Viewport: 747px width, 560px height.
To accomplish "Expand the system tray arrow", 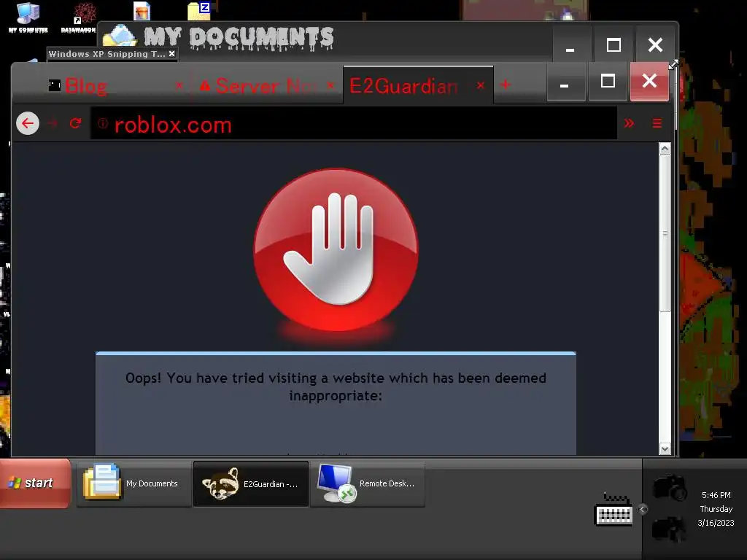I will pos(642,510).
